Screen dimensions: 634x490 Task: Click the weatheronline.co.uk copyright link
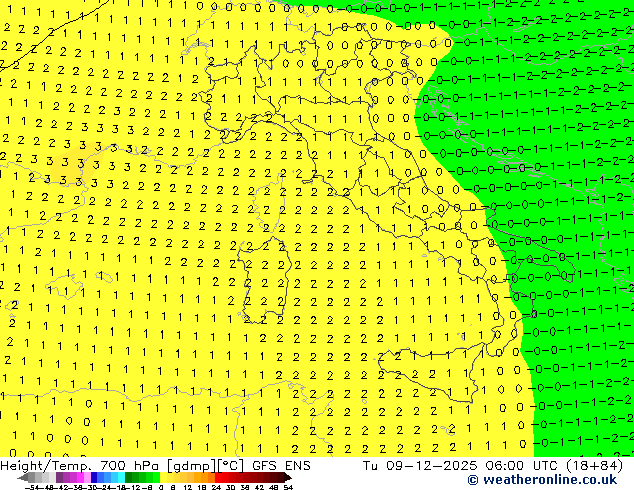click(x=542, y=480)
